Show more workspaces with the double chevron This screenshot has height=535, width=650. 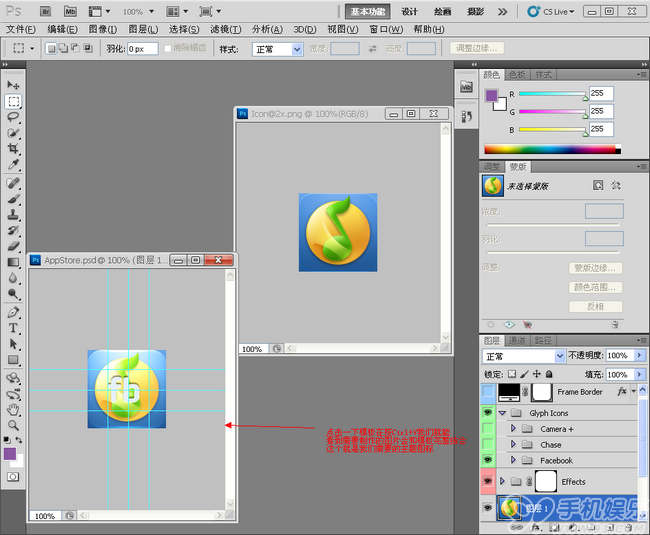[x=502, y=12]
